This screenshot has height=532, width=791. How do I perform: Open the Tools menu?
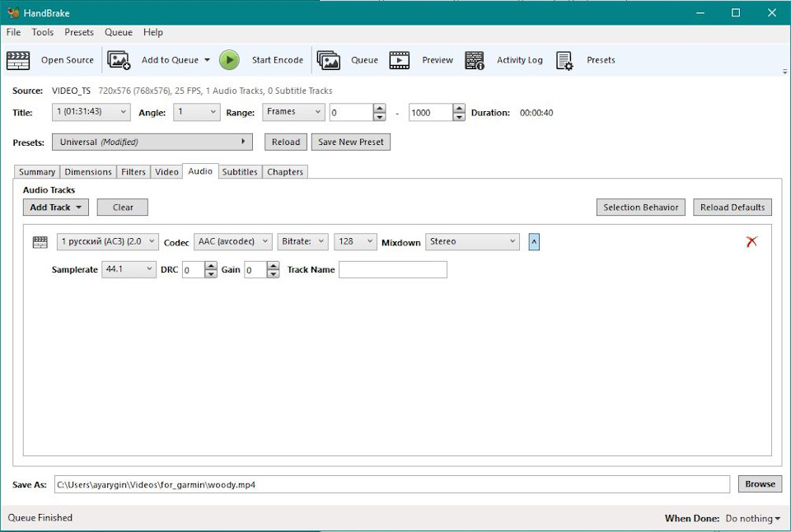click(x=42, y=32)
